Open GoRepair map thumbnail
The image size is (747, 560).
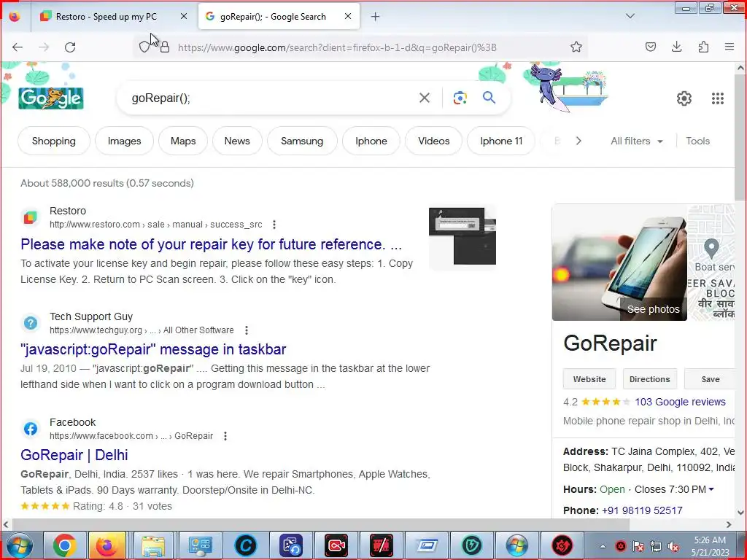click(711, 262)
